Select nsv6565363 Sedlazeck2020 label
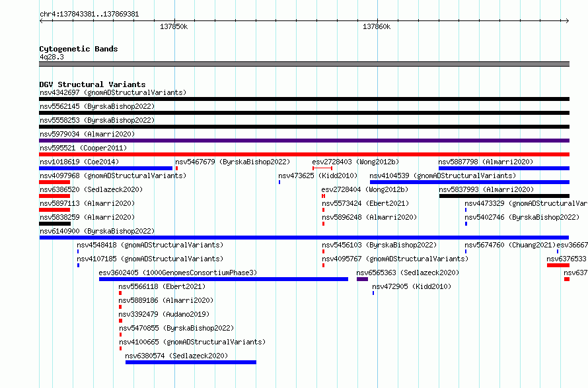588x388 pixels. click(x=408, y=273)
